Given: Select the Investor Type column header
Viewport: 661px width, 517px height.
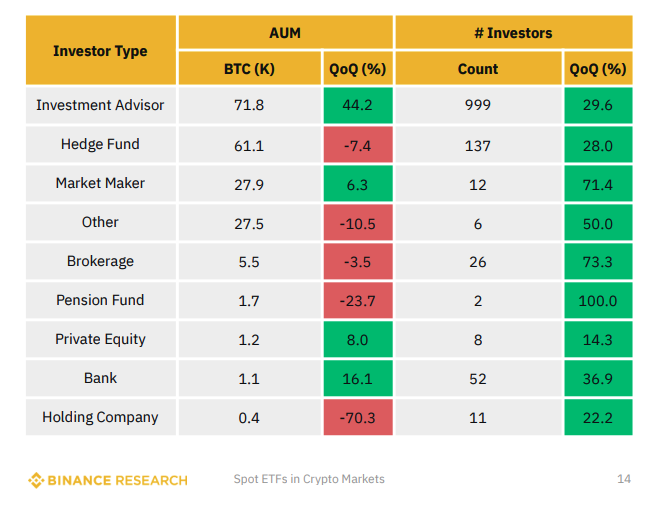Looking at the screenshot, I should click(x=100, y=51).
